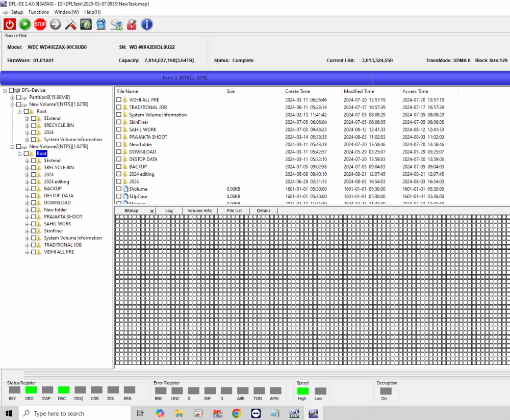The width and height of the screenshot is (510, 420).
Task: Open the Setup menu
Action: [17, 12]
